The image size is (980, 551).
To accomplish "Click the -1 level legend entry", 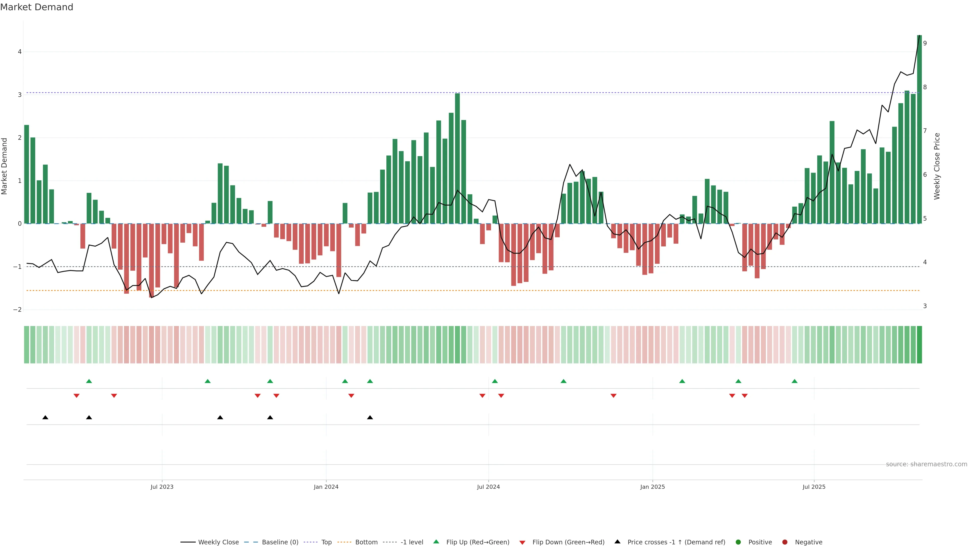I will pyautogui.click(x=412, y=542).
